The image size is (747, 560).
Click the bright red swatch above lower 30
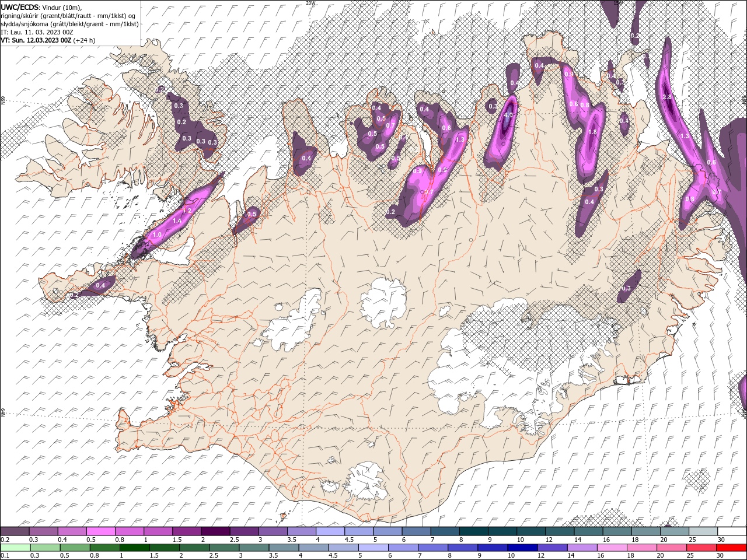click(x=732, y=548)
